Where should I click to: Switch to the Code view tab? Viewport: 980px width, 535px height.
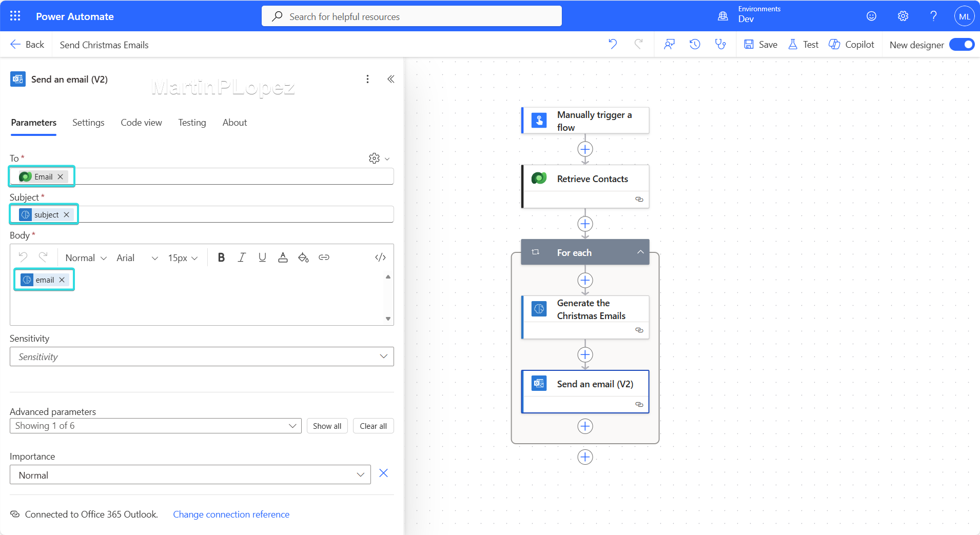[x=141, y=123]
